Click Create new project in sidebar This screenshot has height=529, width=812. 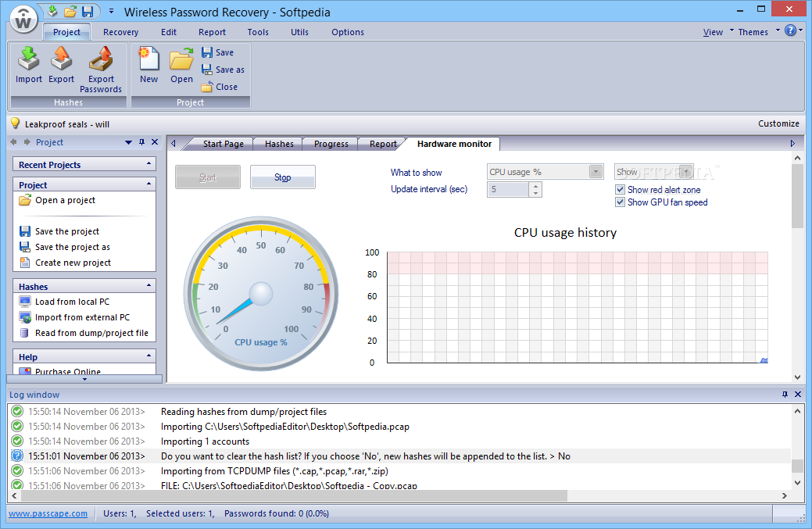click(65, 263)
